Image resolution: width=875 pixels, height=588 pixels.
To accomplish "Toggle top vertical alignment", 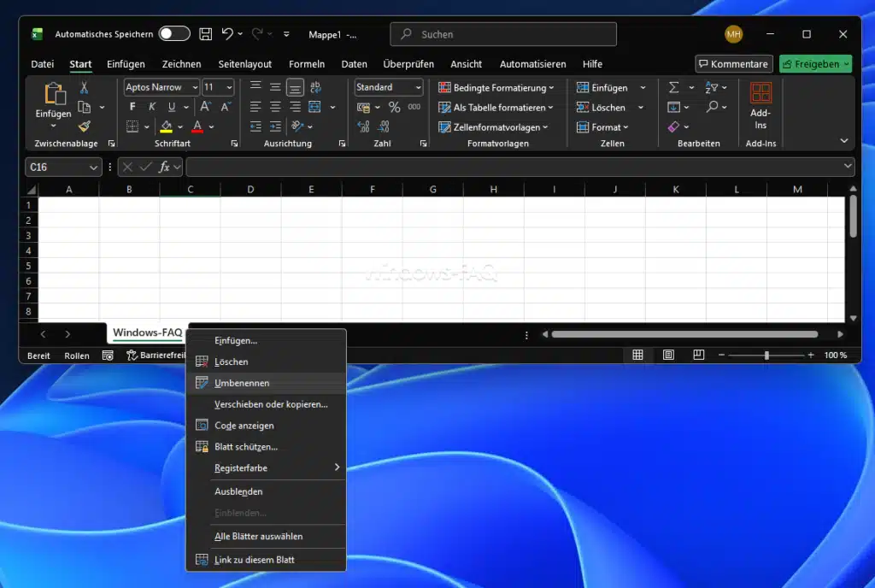I will click(255, 87).
